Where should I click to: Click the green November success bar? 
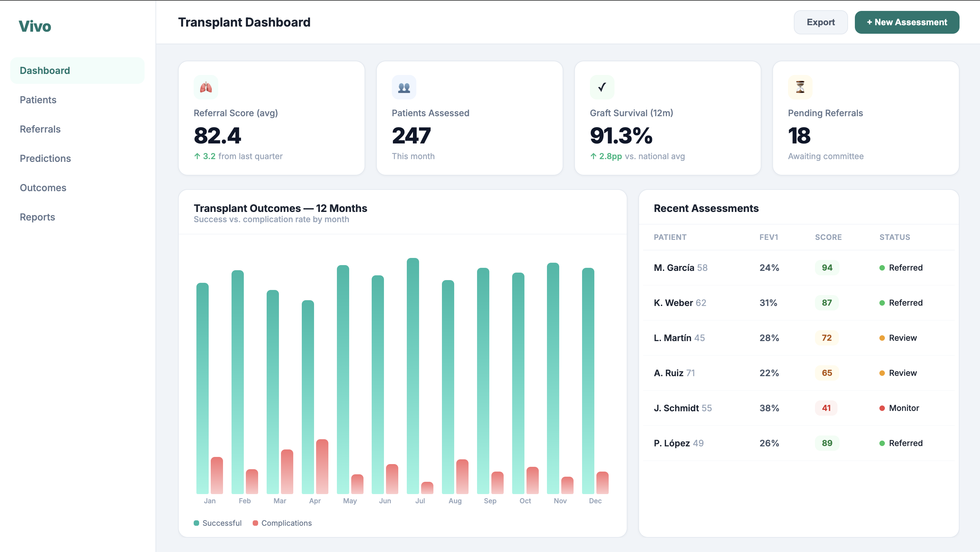point(553,378)
